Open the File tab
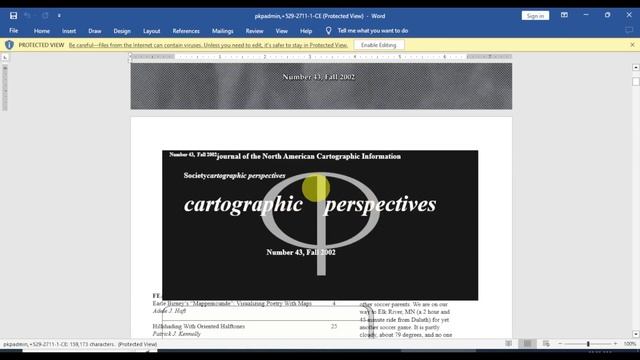 (13, 31)
